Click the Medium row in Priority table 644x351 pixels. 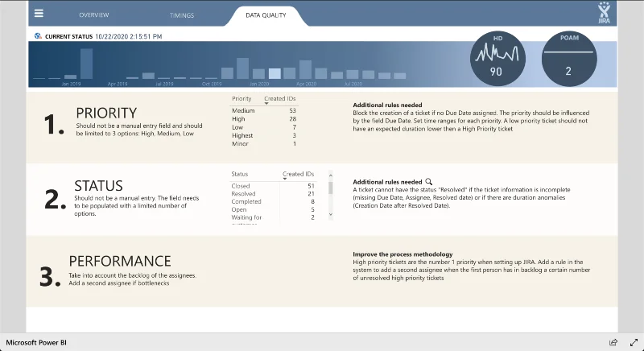pyautogui.click(x=264, y=111)
